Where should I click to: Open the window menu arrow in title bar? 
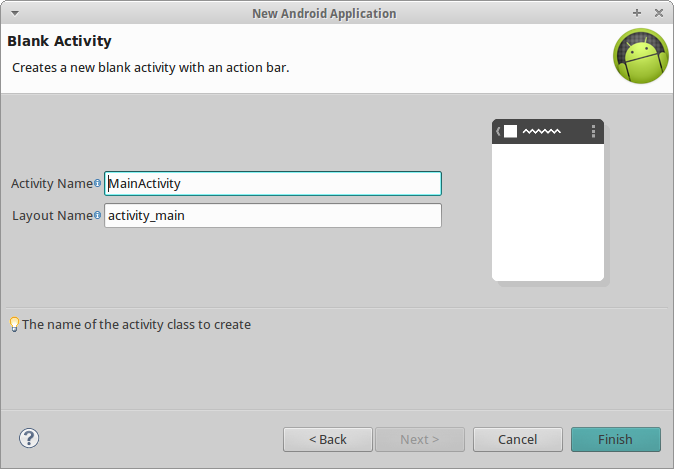(15, 13)
